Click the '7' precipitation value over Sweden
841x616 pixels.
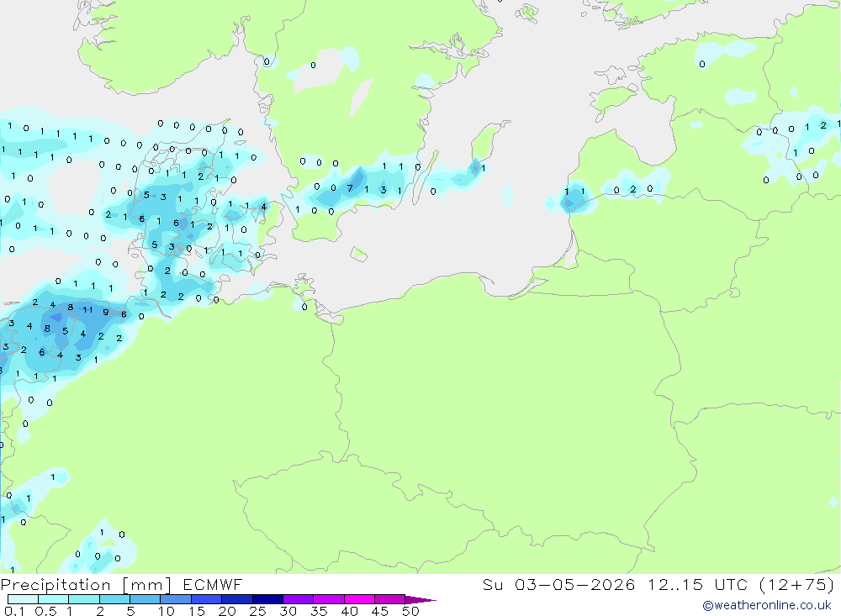350,188
